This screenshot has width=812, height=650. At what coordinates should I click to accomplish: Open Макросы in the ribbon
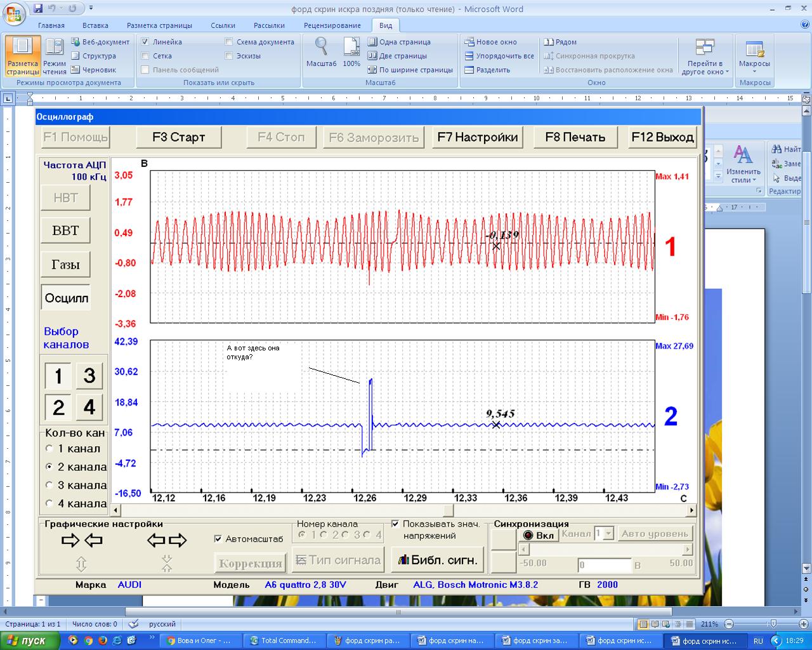[x=754, y=56]
